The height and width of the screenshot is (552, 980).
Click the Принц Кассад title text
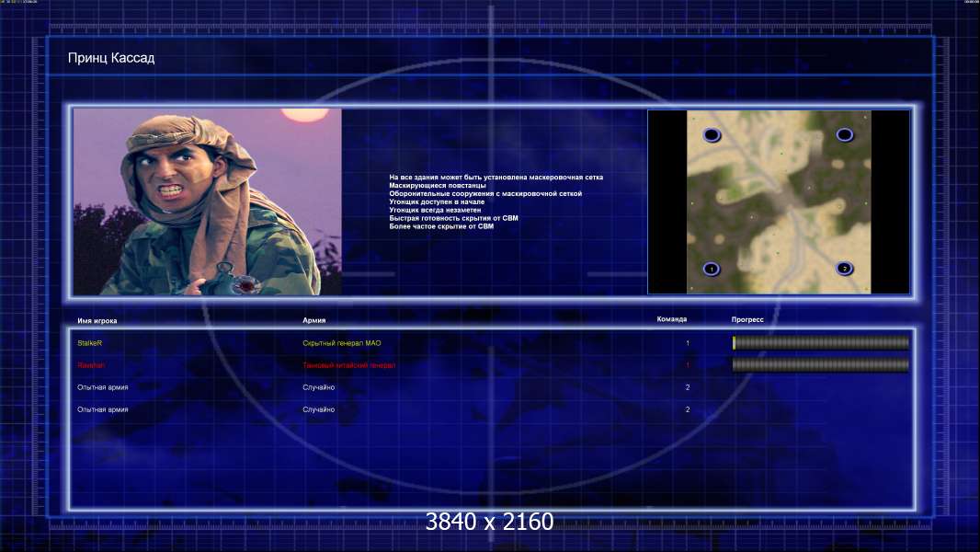111,58
